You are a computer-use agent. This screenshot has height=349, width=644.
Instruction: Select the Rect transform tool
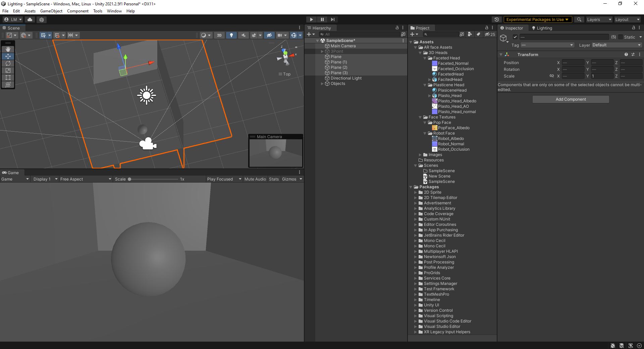(x=8, y=78)
